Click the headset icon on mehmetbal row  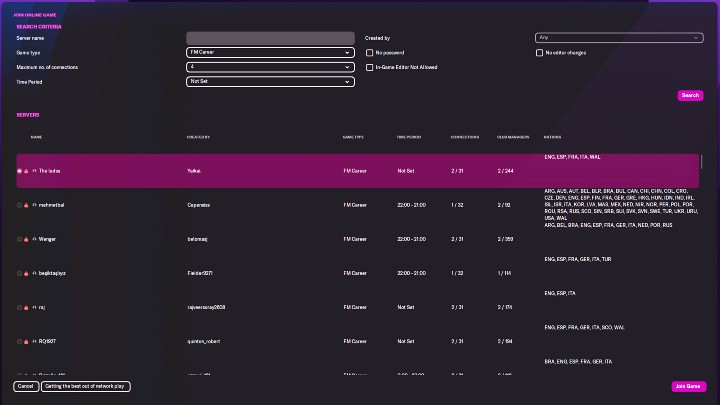pyautogui.click(x=34, y=205)
